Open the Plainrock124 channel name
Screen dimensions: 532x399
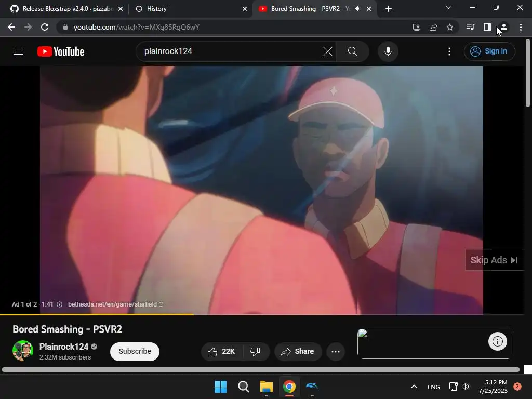point(63,347)
